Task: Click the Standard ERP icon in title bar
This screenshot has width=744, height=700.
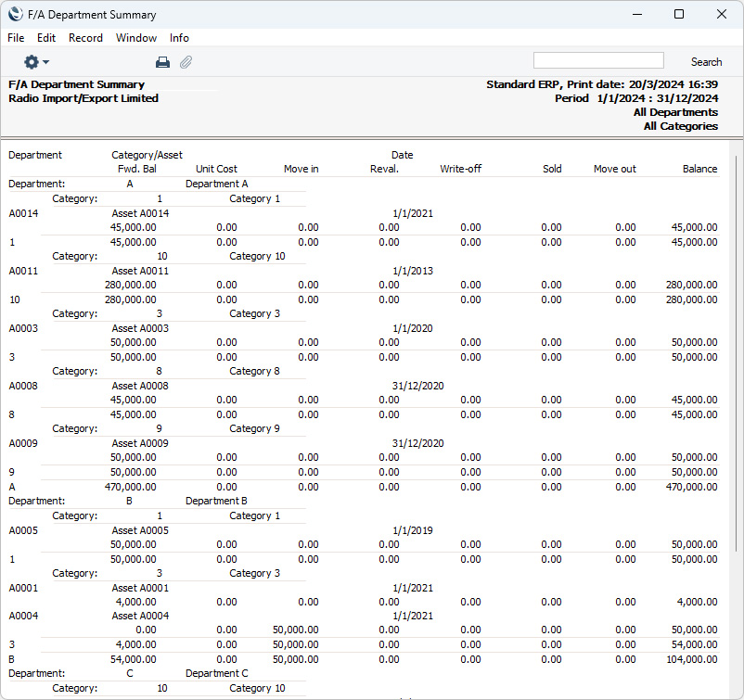Action: [x=15, y=14]
